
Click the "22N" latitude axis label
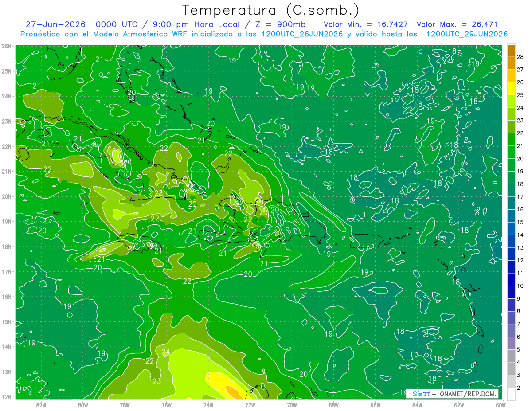(6, 146)
